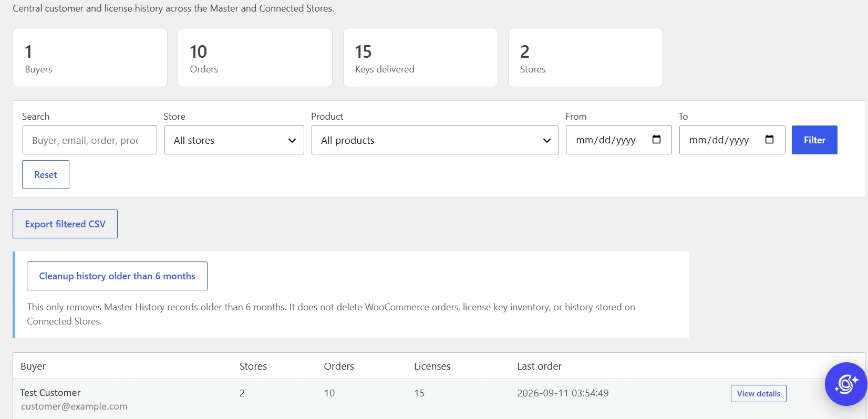Image resolution: width=868 pixels, height=419 pixels.
Task: Click the Buyer column header
Action: (x=33, y=366)
